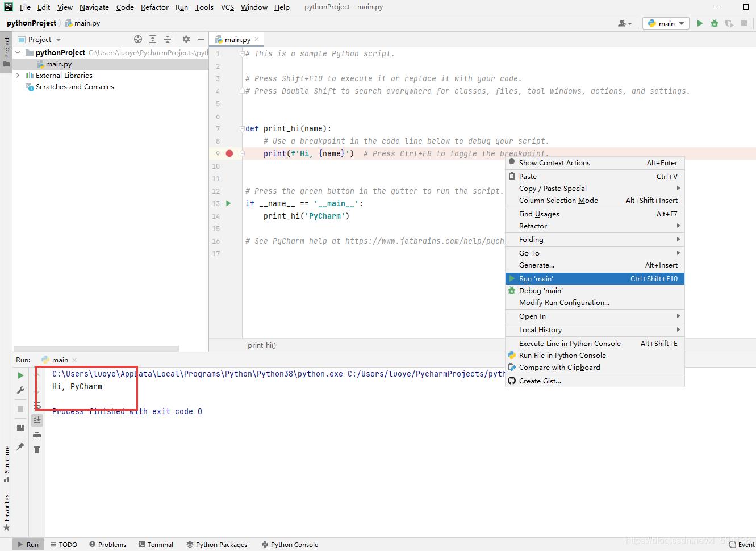Expand the External Libraries node

pos(18,75)
